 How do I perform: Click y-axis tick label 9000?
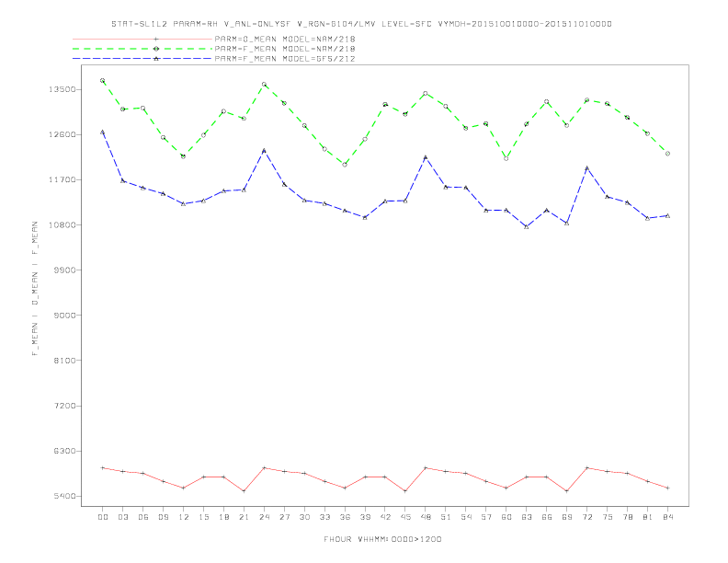tap(65, 315)
